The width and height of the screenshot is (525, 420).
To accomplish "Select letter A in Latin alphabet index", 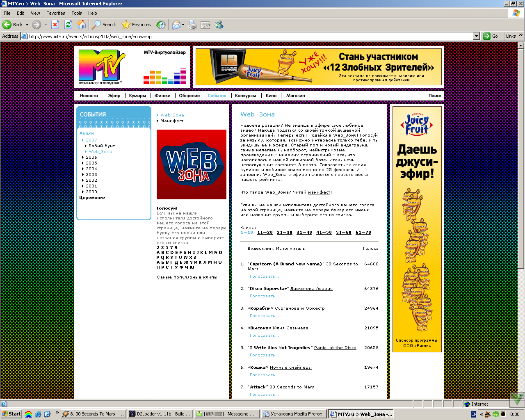I will point(158,253).
